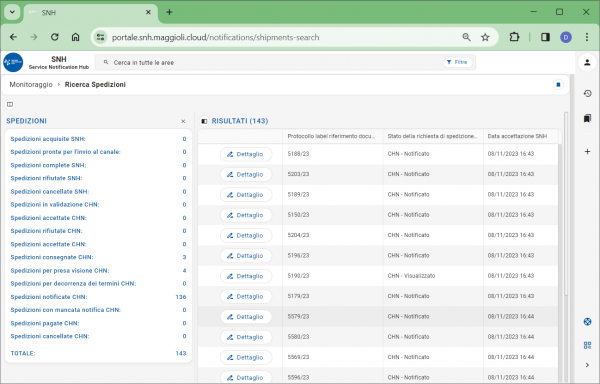The image size is (600, 384).
Task: Expand the right sidebar with chevron arrow
Action: click(x=587, y=365)
